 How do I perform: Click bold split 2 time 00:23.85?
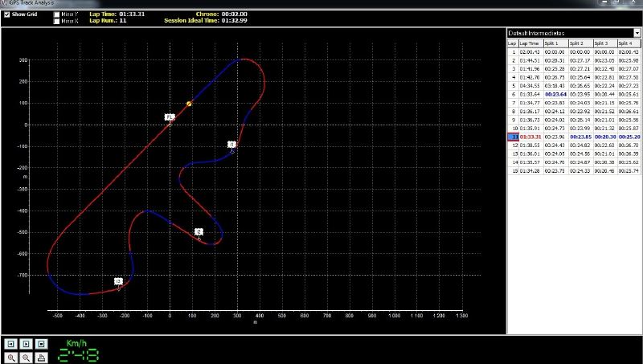(580, 137)
